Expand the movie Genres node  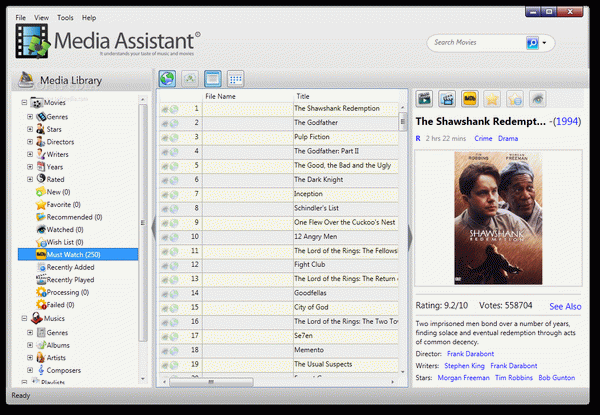pyautogui.click(x=30, y=117)
